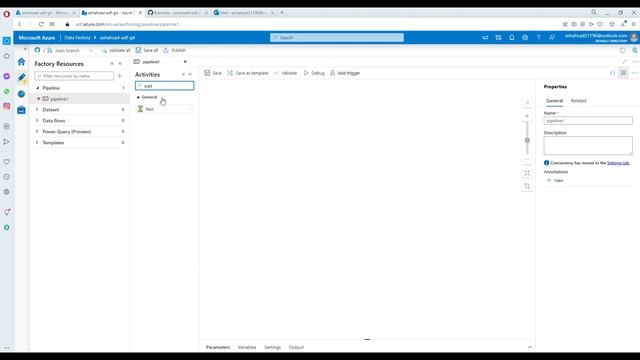Open the account avatar menu

634,38
